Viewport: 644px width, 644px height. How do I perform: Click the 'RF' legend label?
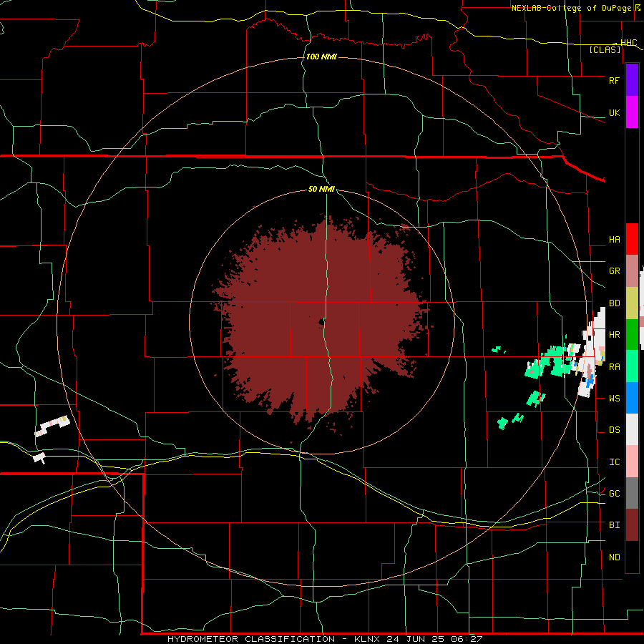pos(614,80)
